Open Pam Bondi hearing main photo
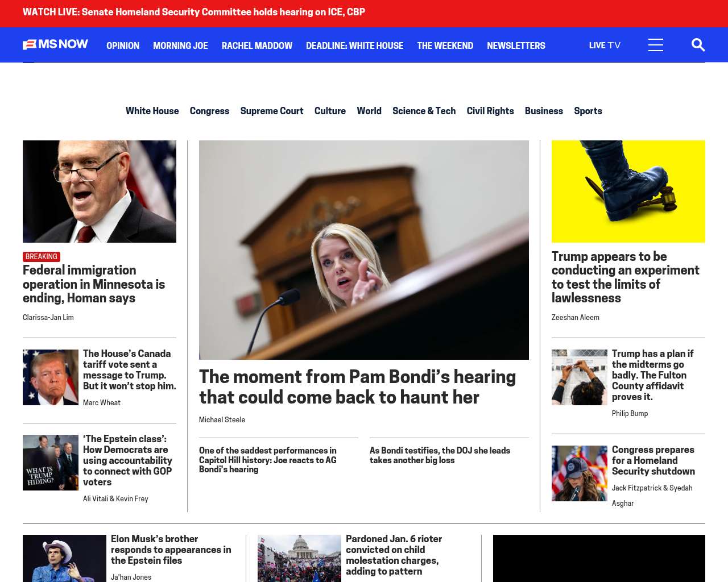The height and width of the screenshot is (582, 728). coord(364,250)
